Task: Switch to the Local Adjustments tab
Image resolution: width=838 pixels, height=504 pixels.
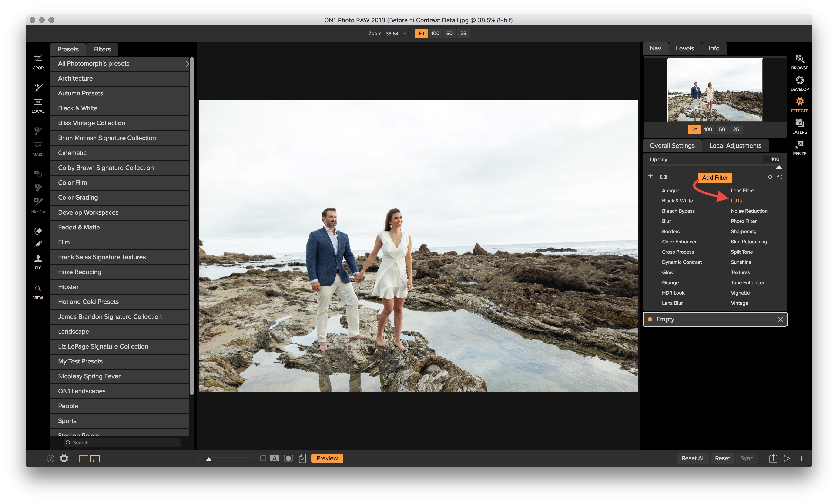Action: point(735,146)
